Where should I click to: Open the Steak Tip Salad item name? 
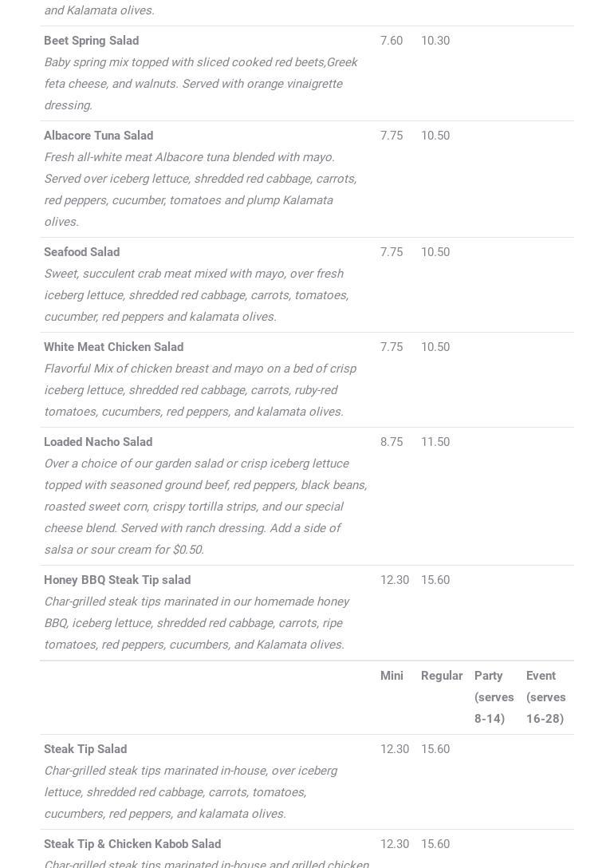point(85,749)
